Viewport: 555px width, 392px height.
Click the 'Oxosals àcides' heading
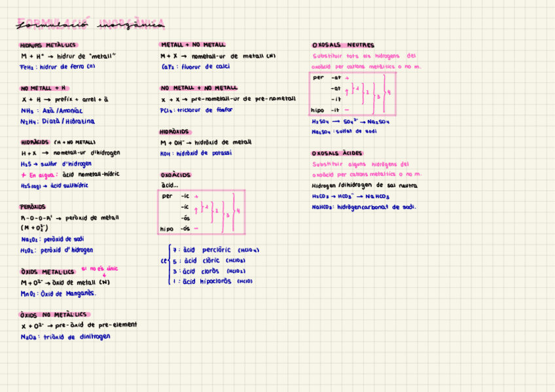pos(337,153)
